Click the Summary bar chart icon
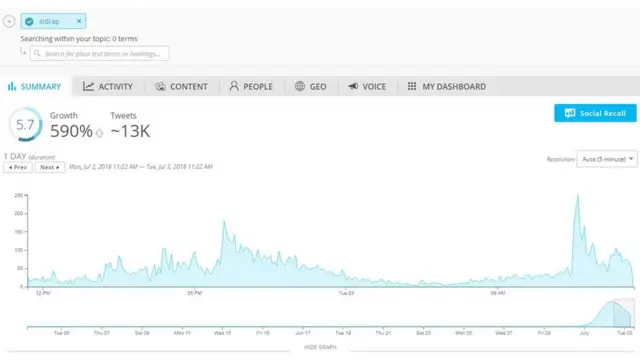 12,86
